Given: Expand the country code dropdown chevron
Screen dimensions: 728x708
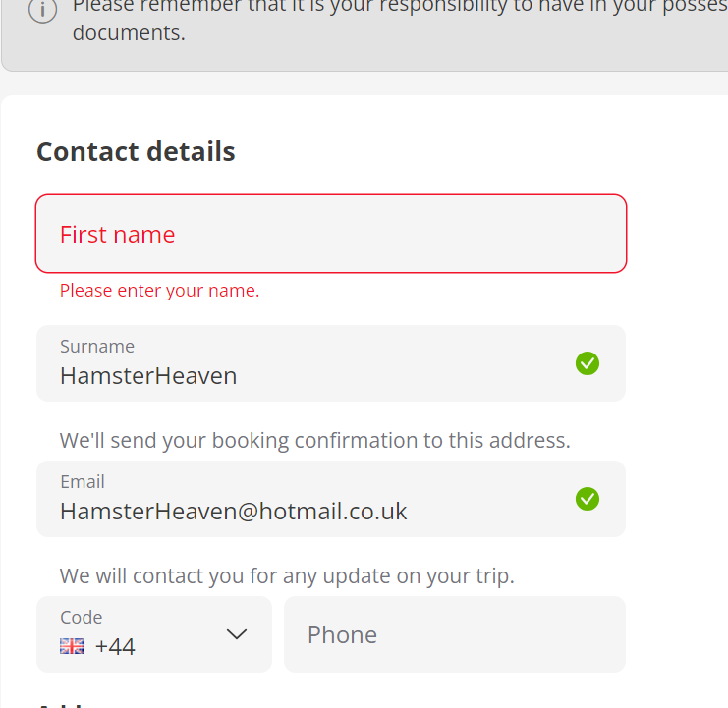Looking at the screenshot, I should 237,633.
